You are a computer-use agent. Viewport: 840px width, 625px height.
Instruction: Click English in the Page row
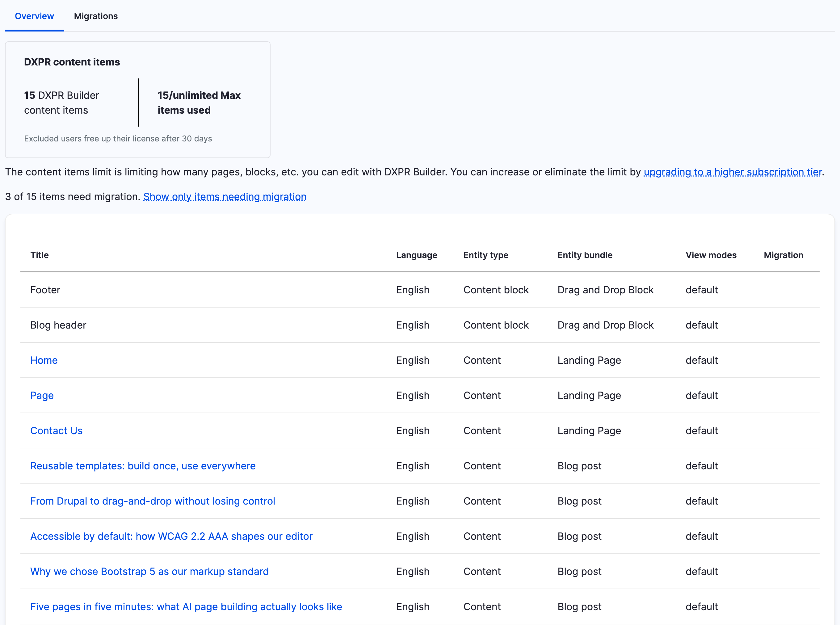pos(413,395)
